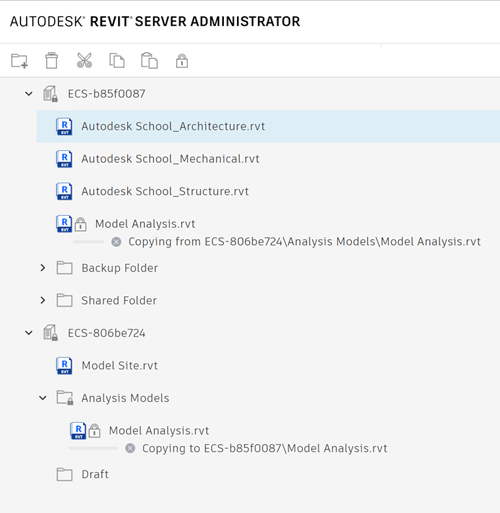Cancel the 'Copying from ECS-806be724' operation
The width and height of the screenshot is (500, 513).
116,242
